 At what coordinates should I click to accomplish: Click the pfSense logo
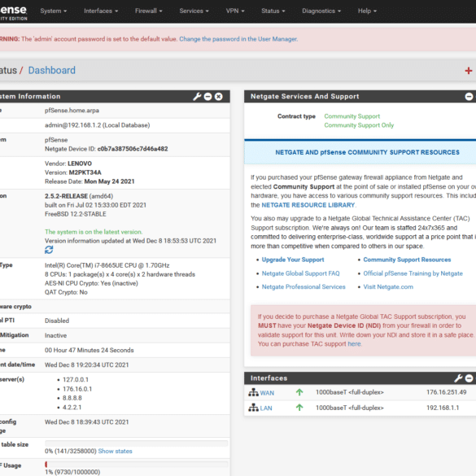(13, 13)
